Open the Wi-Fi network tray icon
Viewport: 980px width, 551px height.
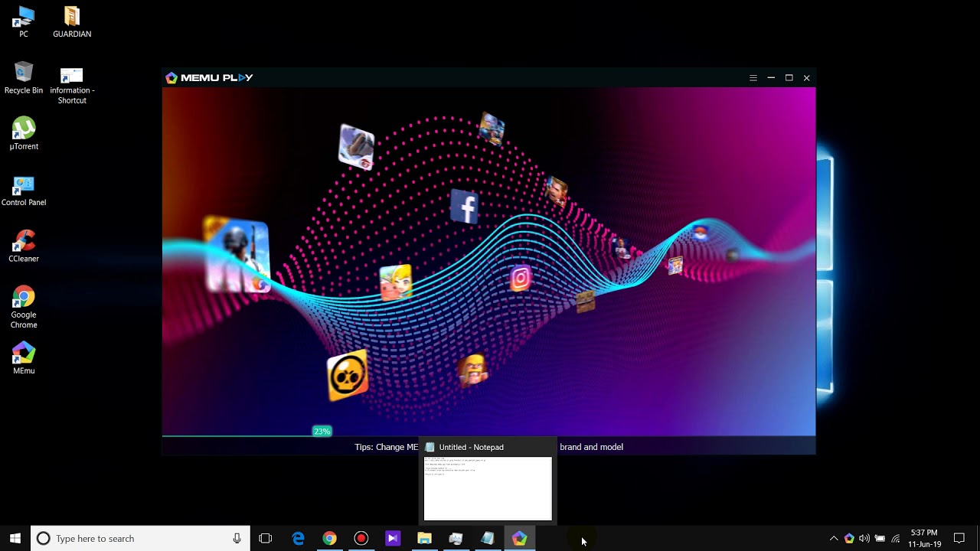[x=896, y=539]
